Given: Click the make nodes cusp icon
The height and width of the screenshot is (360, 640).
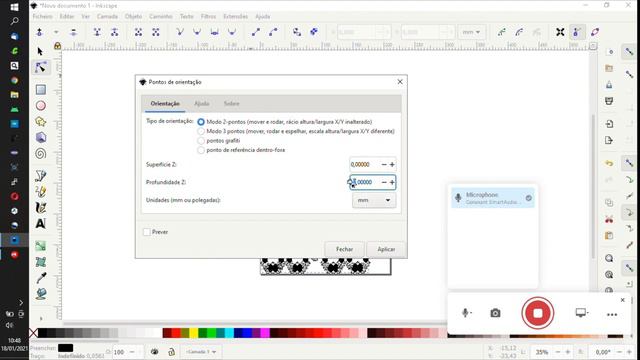Looking at the screenshot, I should [180, 32].
